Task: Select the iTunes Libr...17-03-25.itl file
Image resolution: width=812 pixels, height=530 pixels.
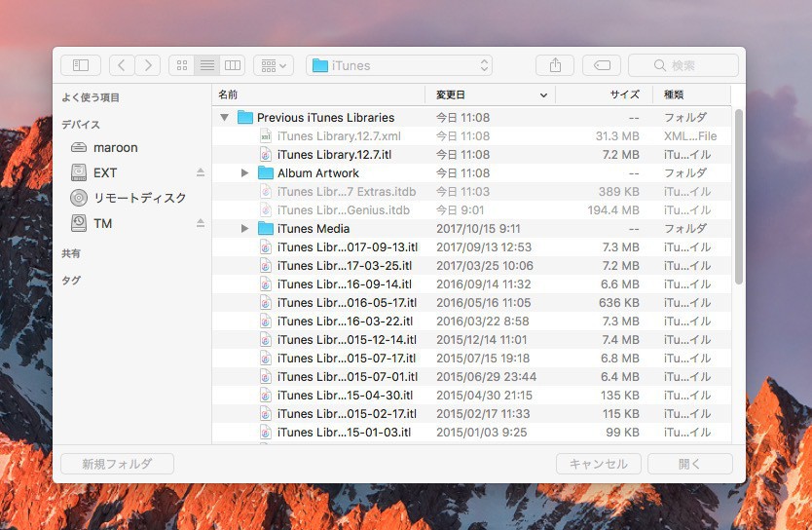Action: 472,266
